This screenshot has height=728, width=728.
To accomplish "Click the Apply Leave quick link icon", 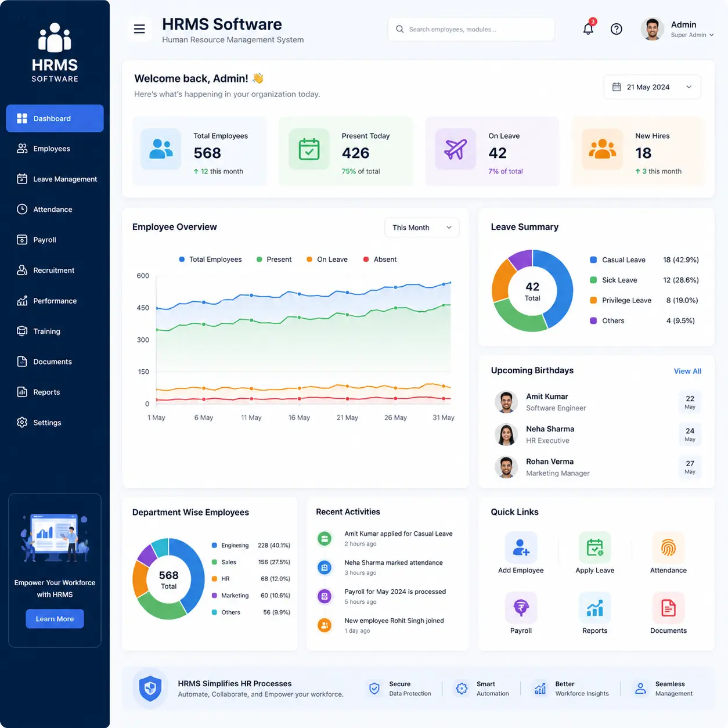I will 594,547.
